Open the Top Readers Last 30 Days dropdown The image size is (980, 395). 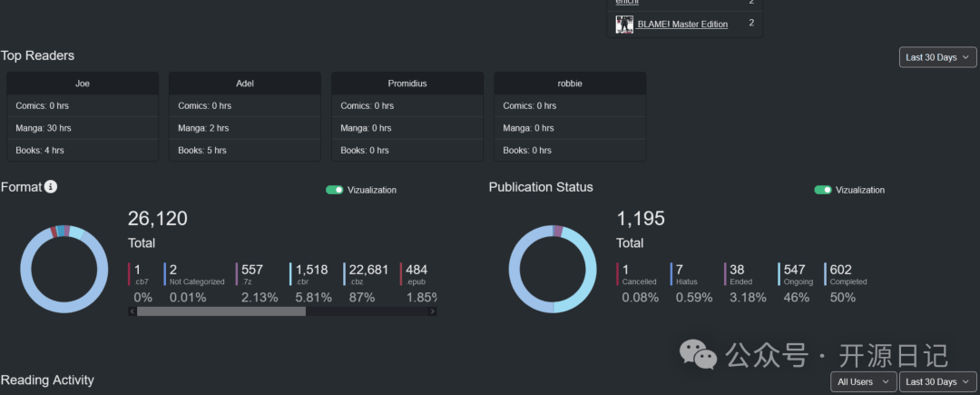pyautogui.click(x=938, y=57)
